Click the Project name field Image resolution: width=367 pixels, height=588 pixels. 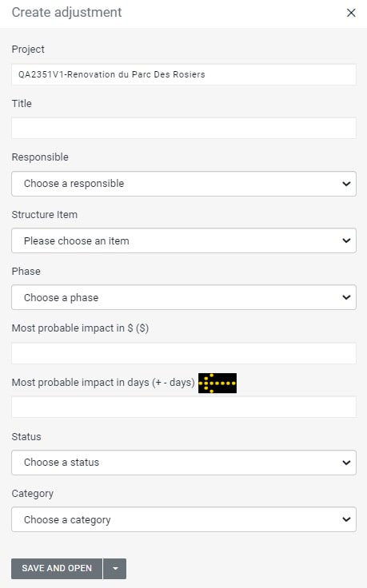(184, 74)
